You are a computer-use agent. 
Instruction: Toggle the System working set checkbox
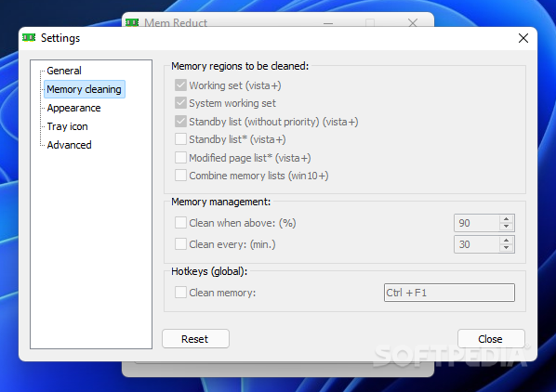coord(180,103)
